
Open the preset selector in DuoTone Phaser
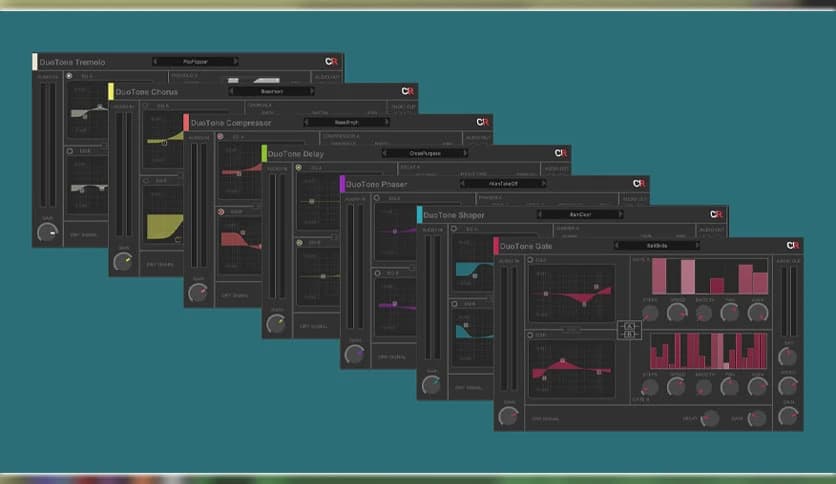[504, 184]
